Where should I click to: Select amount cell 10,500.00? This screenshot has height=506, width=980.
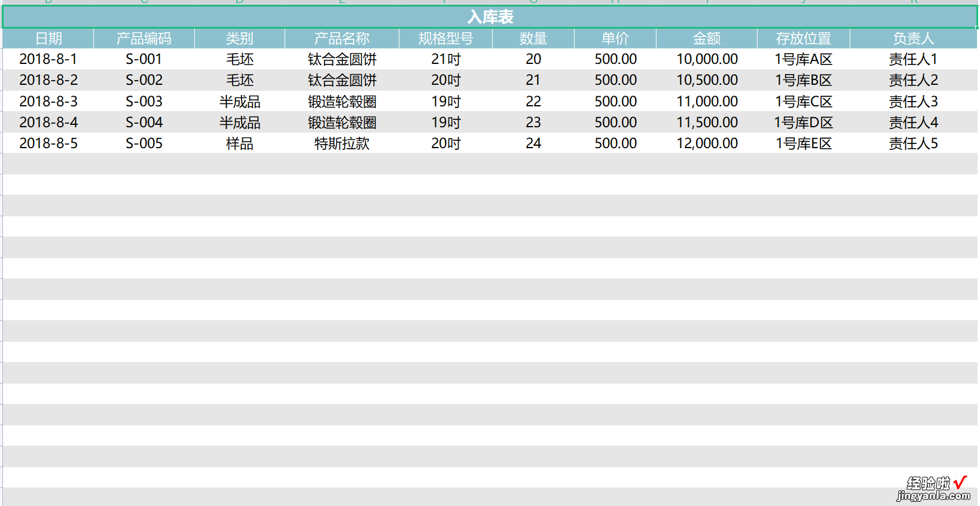tap(707, 80)
